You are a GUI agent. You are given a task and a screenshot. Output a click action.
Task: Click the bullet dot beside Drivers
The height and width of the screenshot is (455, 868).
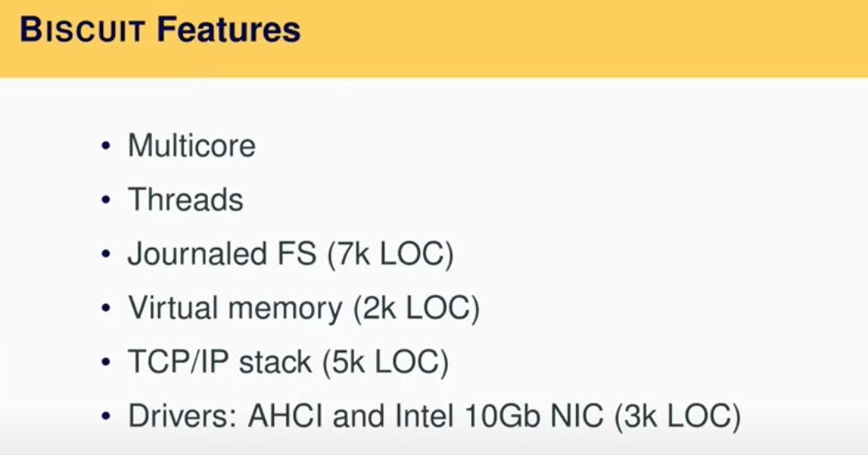pos(107,416)
